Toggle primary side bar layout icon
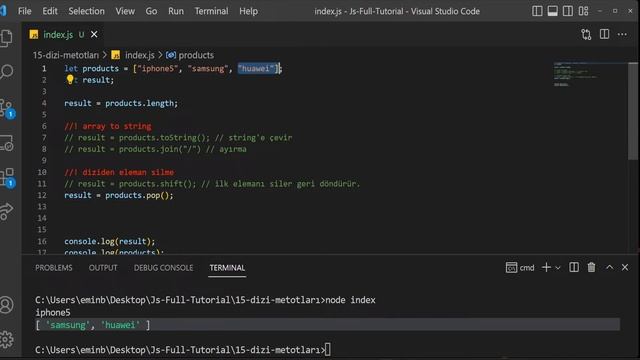Screen dimensions: 640x360 click(x=537, y=11)
